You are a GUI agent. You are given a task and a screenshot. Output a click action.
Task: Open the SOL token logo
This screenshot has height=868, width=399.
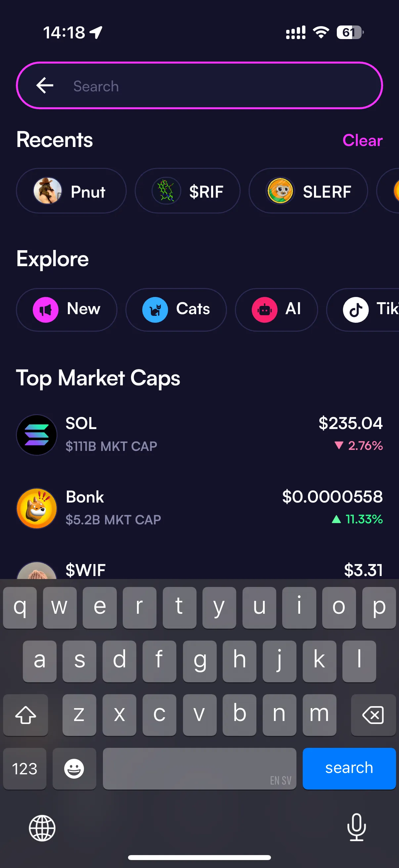[37, 435]
